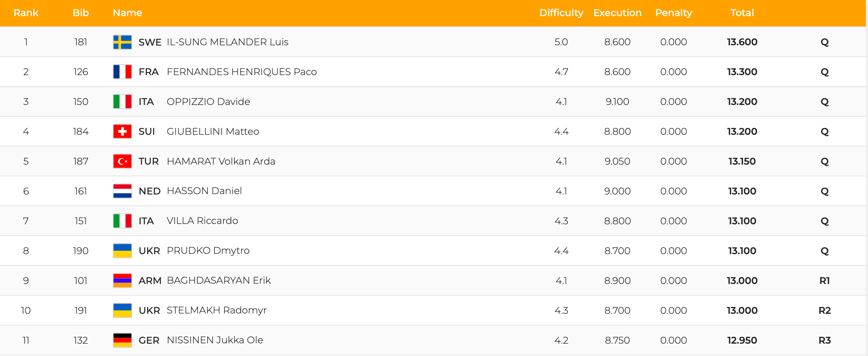Click the Execution column header
Screen dimensions: 868x356
pos(617,13)
